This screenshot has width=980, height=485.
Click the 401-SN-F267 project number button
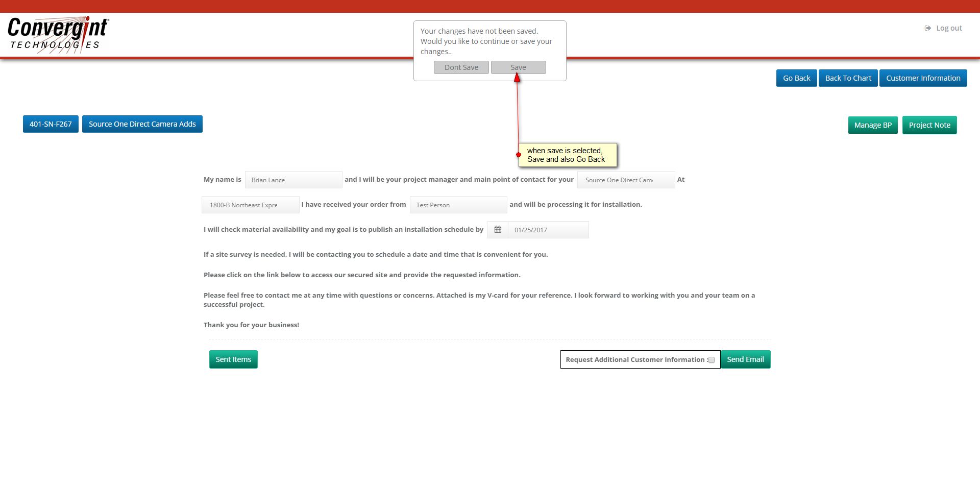click(51, 124)
